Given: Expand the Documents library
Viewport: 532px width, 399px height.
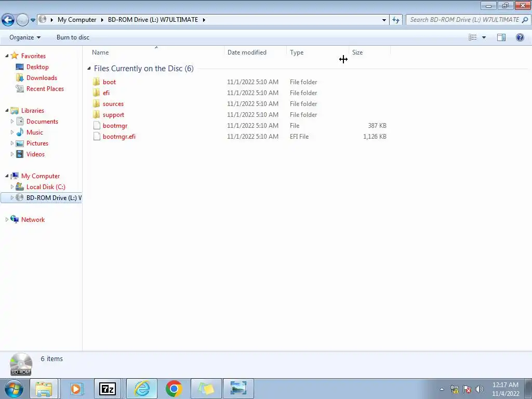Looking at the screenshot, I should (12, 121).
